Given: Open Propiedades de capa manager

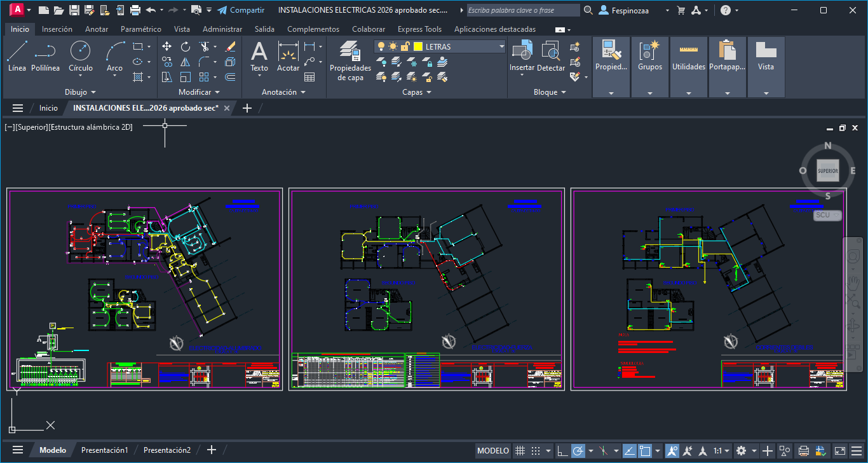Looking at the screenshot, I should [x=350, y=60].
